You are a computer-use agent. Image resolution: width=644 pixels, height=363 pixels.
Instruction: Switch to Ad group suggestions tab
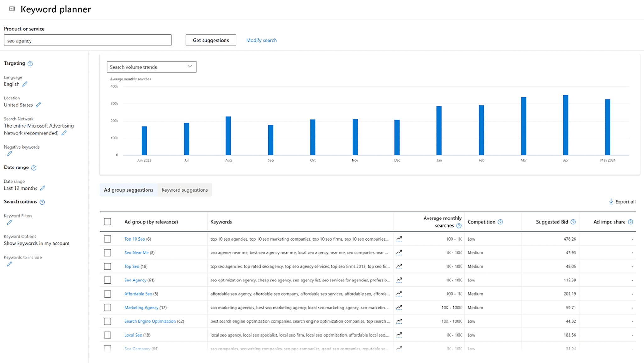[129, 190]
